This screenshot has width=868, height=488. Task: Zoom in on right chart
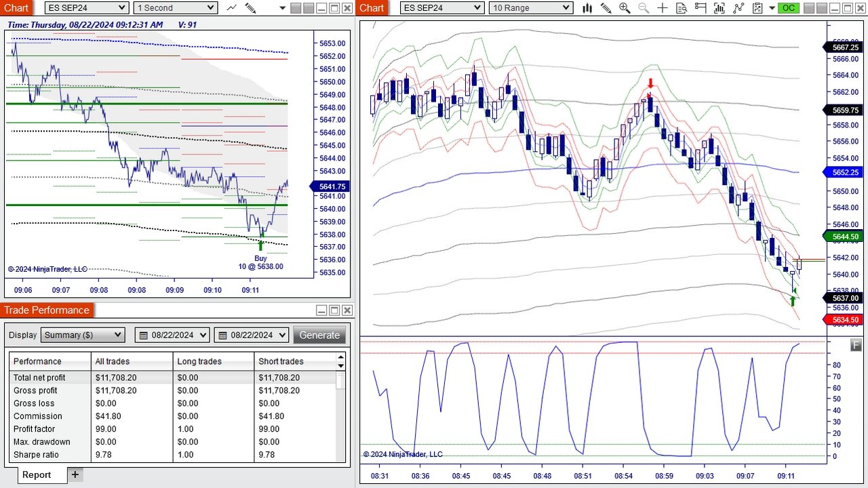click(625, 7)
